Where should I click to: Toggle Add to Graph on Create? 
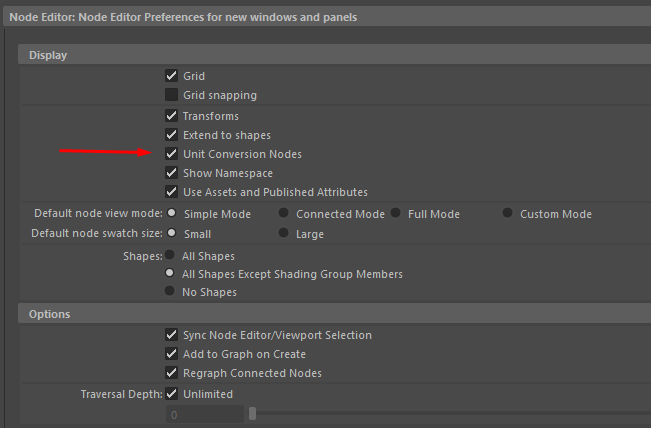tap(171, 354)
